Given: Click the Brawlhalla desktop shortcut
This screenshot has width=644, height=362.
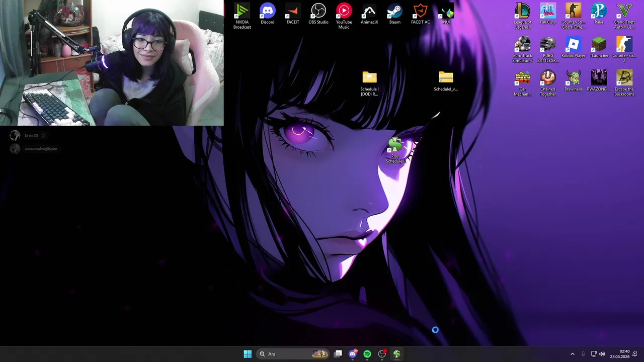Looking at the screenshot, I should 573,81.
